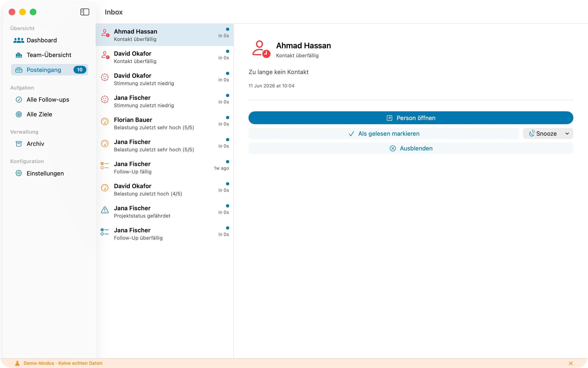
Task: Click unread dot on Ahmad Hassan row
Action: point(227,29)
